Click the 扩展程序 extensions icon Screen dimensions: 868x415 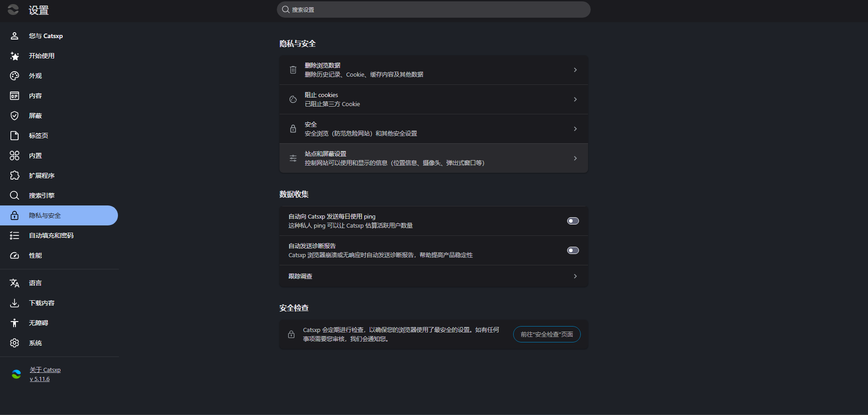point(14,176)
